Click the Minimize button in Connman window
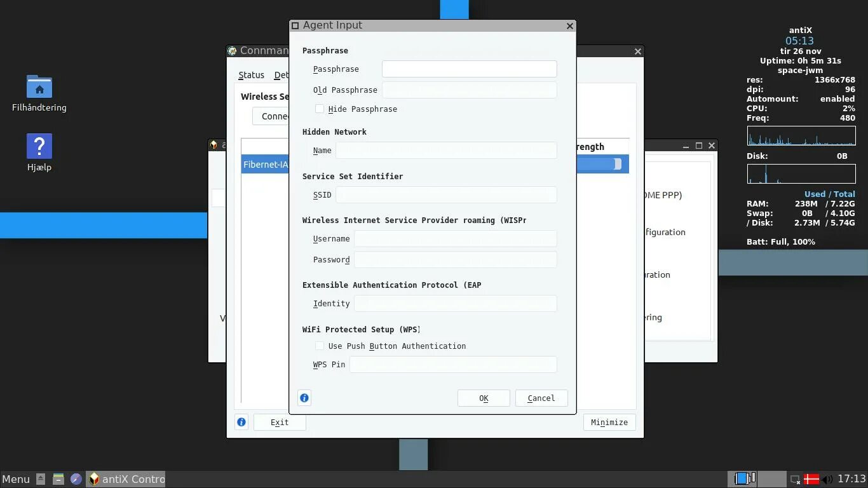This screenshot has width=868, height=488. click(x=609, y=422)
